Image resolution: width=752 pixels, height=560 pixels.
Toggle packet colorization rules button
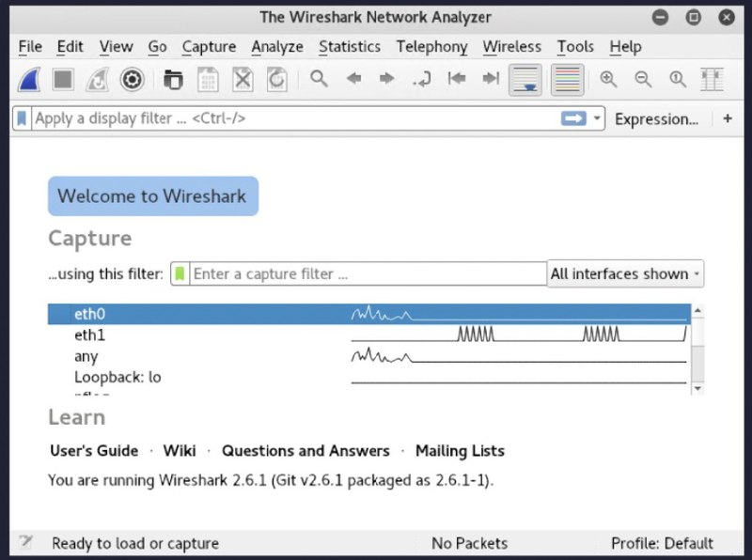click(x=568, y=80)
